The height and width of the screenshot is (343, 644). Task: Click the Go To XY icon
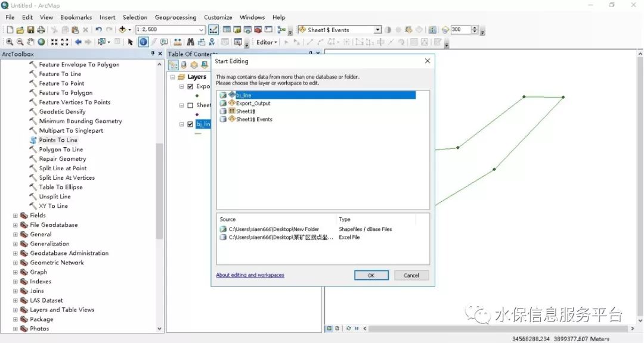coord(212,42)
